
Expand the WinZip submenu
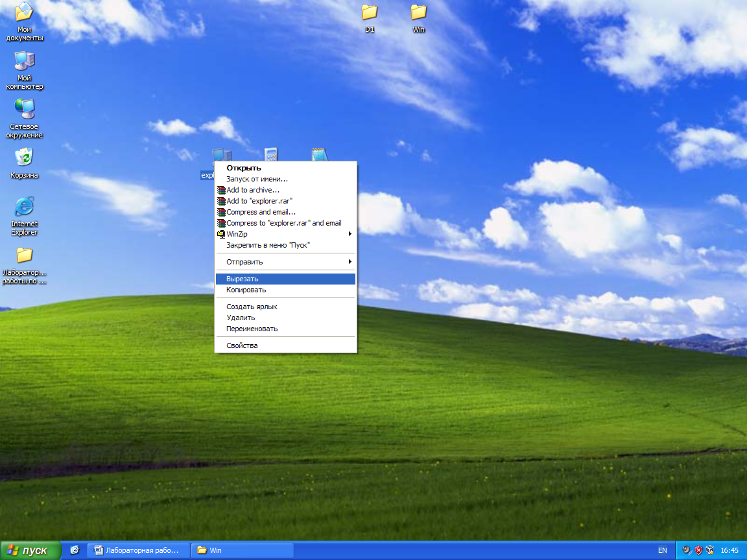pyautogui.click(x=285, y=234)
